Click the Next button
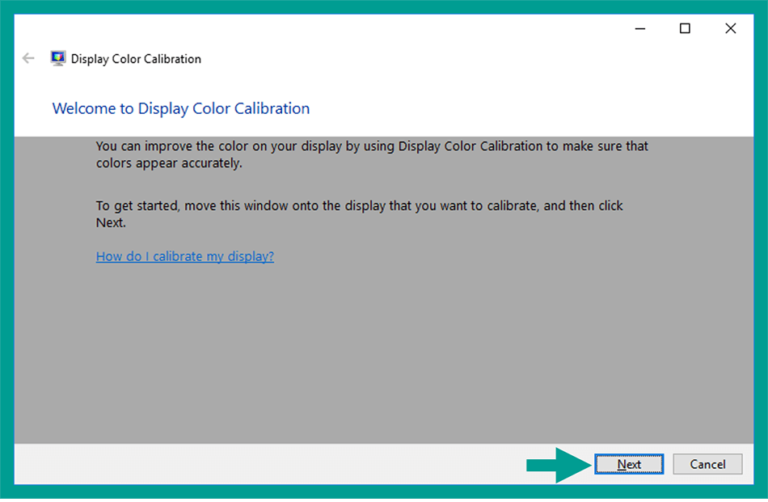This screenshot has width=768, height=502. tap(629, 464)
